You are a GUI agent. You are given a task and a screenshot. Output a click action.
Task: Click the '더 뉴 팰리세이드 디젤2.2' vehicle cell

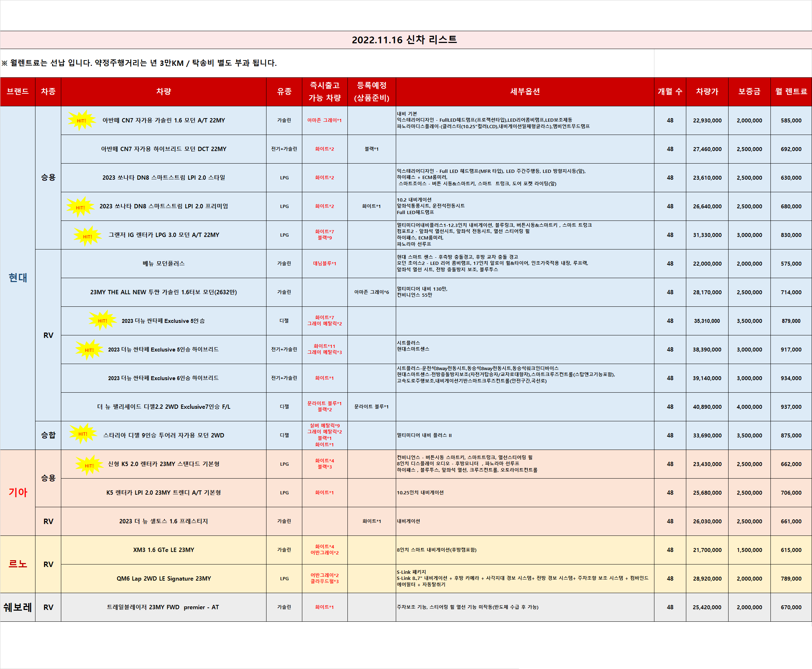[163, 407]
